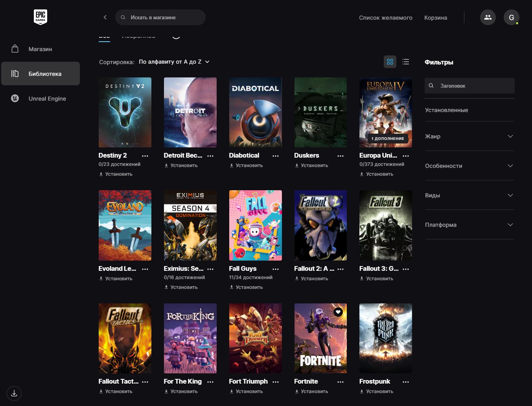This screenshot has height=406, width=532.
Task: Click the Epic Games logo
Action: [40, 17]
